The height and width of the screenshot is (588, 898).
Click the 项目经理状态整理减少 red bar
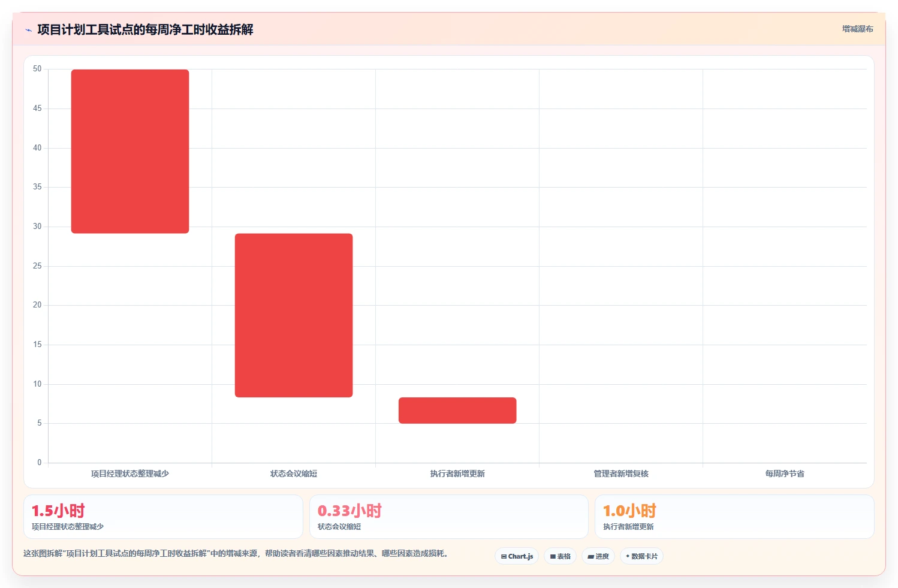click(130, 151)
